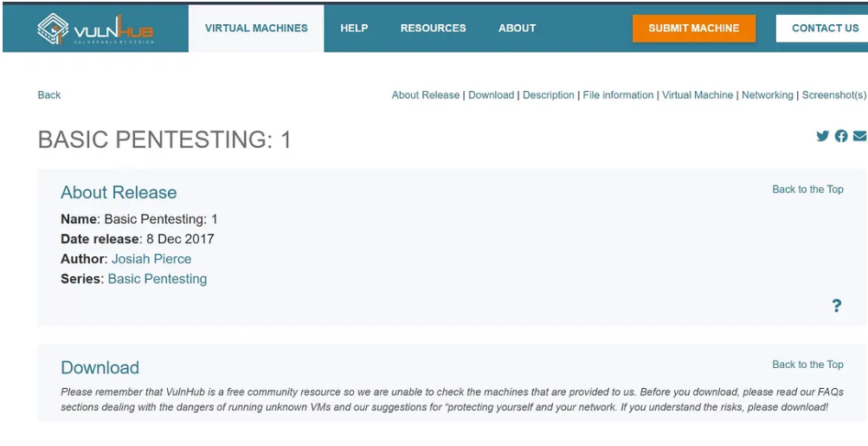Jump to Download anchor link
Viewport: 868px width, 446px height.
click(x=491, y=94)
